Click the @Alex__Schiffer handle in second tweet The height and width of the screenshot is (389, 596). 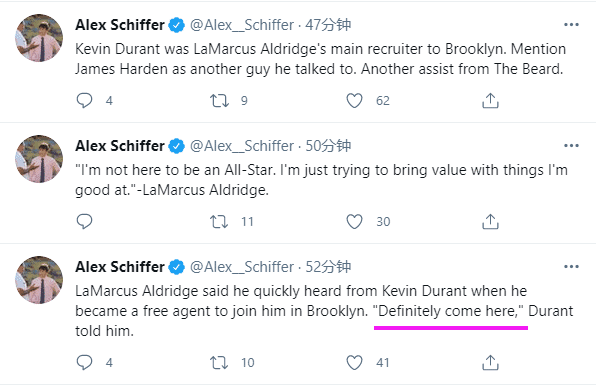coord(242,146)
